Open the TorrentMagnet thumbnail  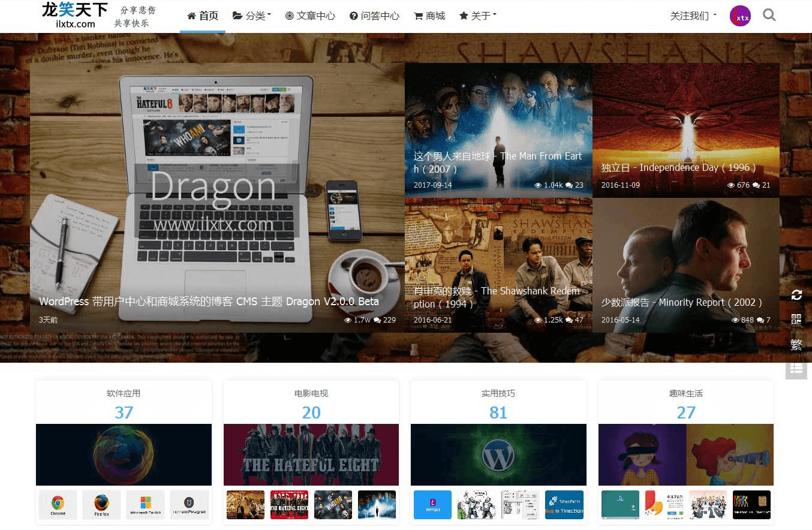(x=190, y=505)
